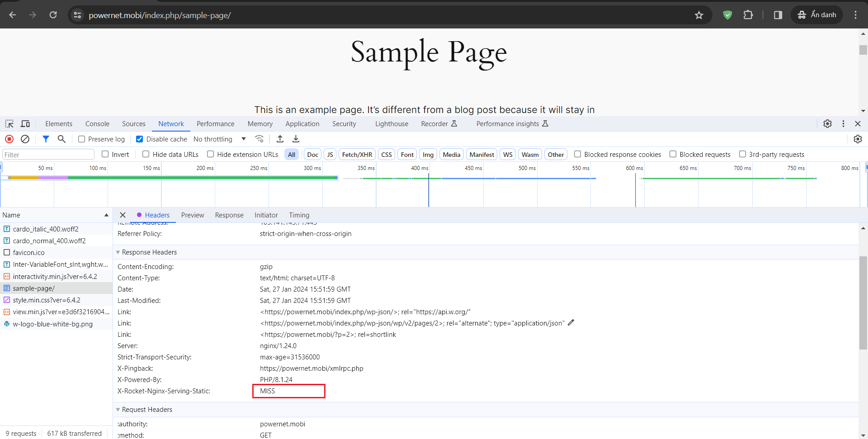Select the favicon.ico request
Image resolution: width=868 pixels, height=439 pixels.
click(56, 253)
